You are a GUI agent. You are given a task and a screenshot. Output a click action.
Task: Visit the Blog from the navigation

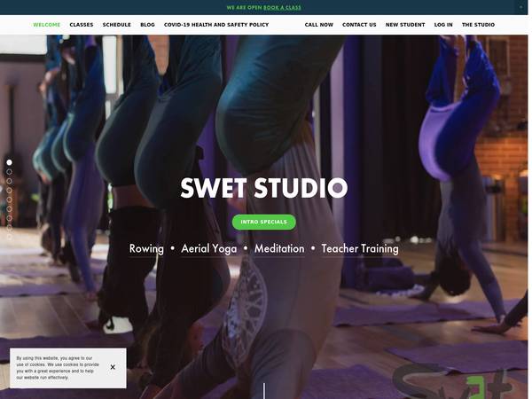point(147,25)
